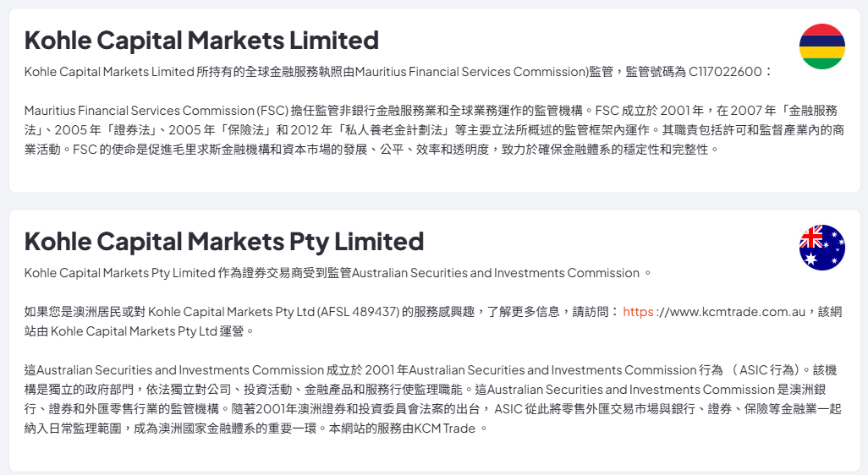This screenshot has height=475, width=868.
Task: Click the Mauritius FSC description paragraph
Action: 434,130
